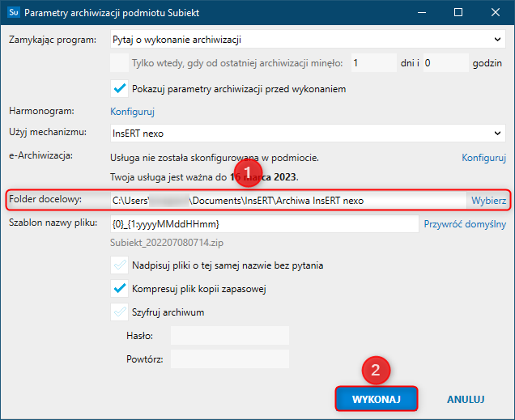Open e-Archiwizacja Konfiguruj link
The width and height of the screenshot is (515, 420).
tap(483, 158)
